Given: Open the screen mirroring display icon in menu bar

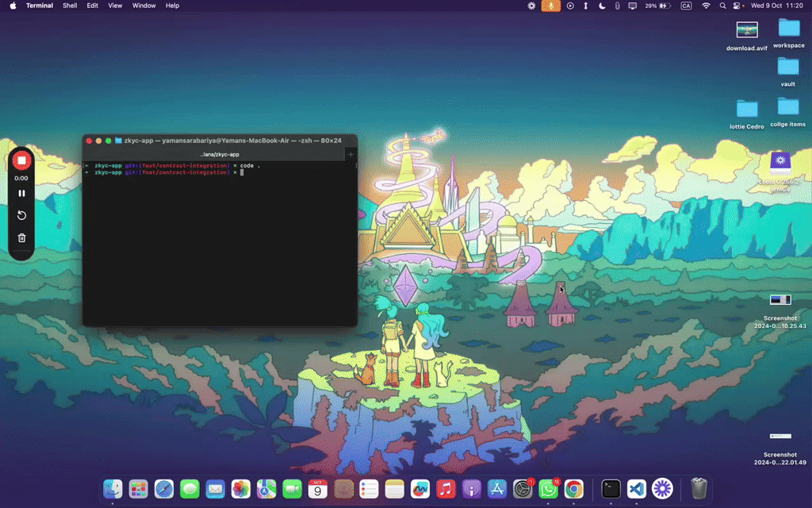Looking at the screenshot, I should tap(633, 6).
